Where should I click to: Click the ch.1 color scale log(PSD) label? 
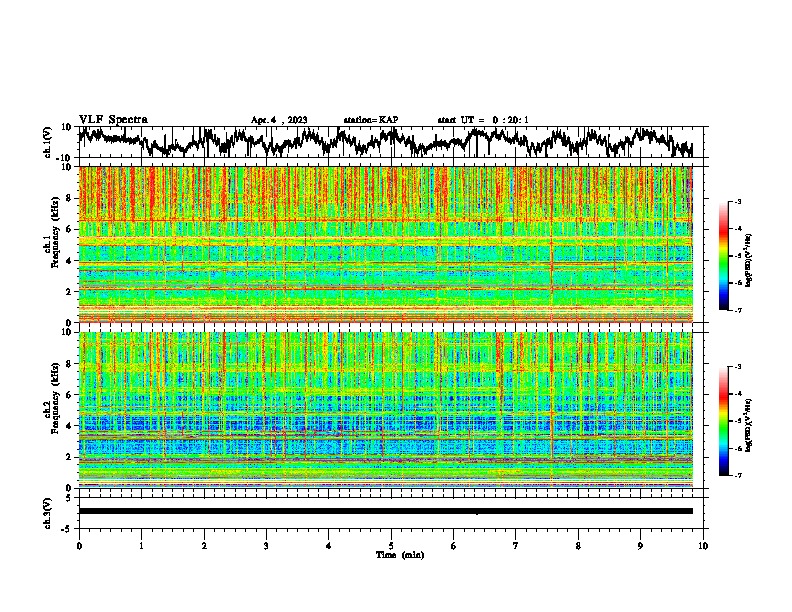(x=748, y=260)
